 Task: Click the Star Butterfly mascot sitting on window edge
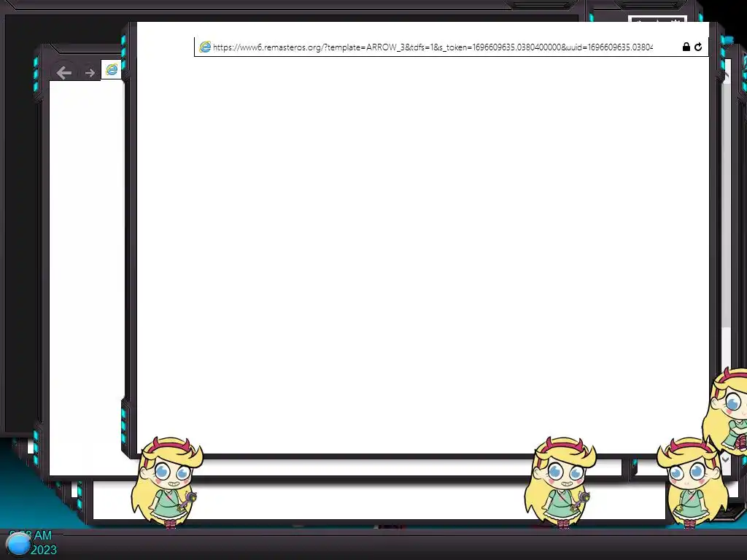(x=726, y=411)
